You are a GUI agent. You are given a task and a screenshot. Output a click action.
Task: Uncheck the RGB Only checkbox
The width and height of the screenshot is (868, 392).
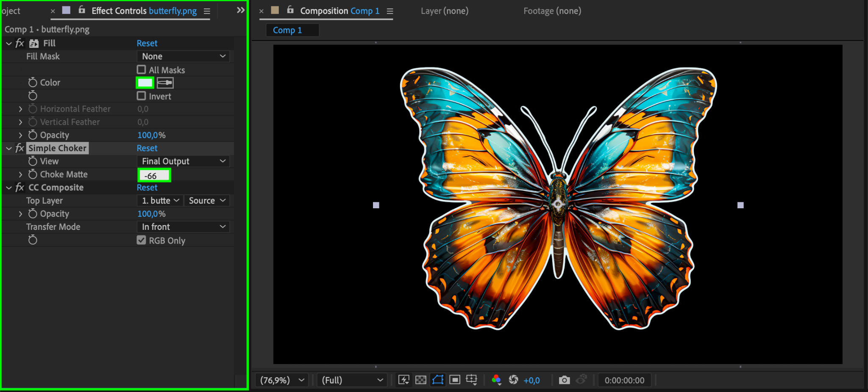(x=142, y=240)
